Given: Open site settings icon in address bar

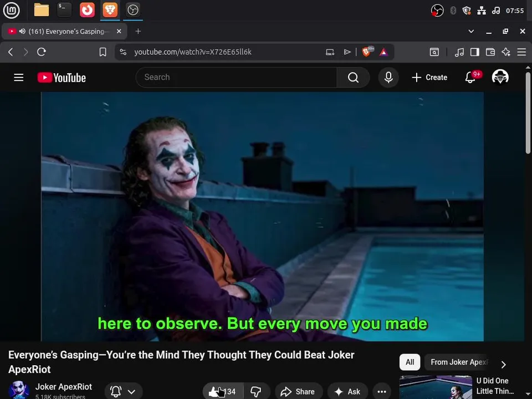Looking at the screenshot, I should (x=123, y=52).
